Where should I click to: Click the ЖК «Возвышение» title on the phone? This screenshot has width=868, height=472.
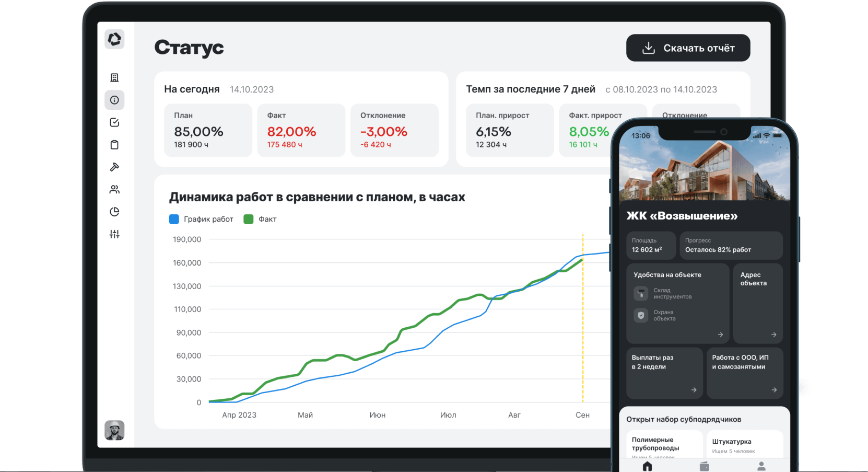coord(682,216)
